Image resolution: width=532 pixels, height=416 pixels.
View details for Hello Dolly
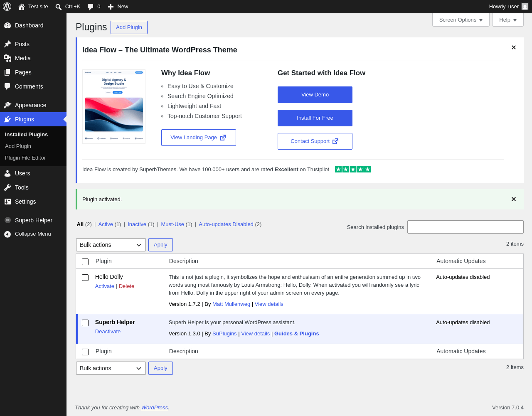tap(269, 304)
